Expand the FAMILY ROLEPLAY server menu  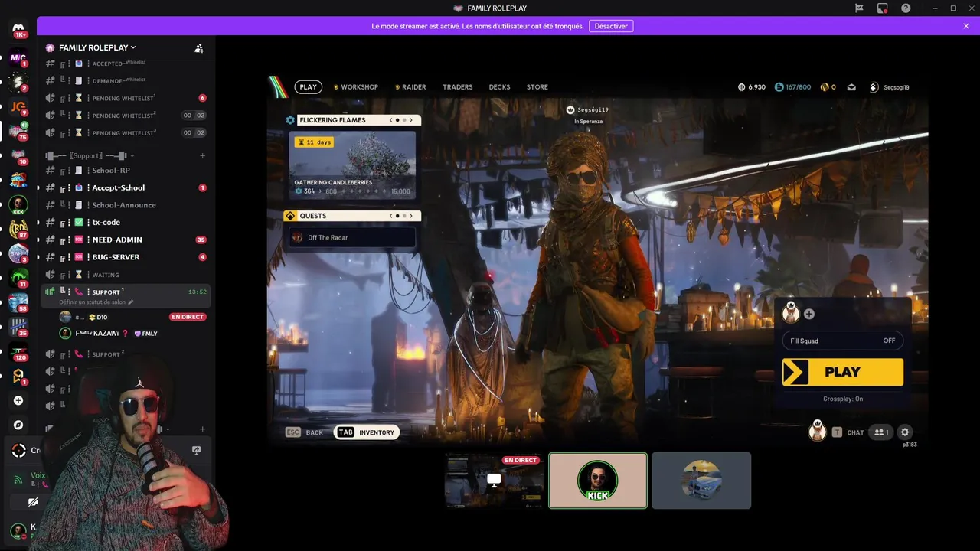pyautogui.click(x=96, y=47)
